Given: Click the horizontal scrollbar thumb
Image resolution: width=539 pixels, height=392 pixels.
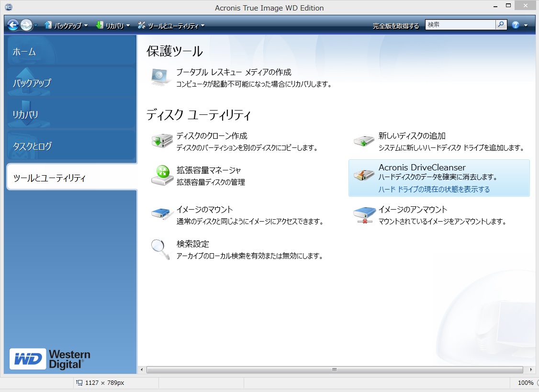Looking at the screenshot, I should pyautogui.click(x=335, y=370).
